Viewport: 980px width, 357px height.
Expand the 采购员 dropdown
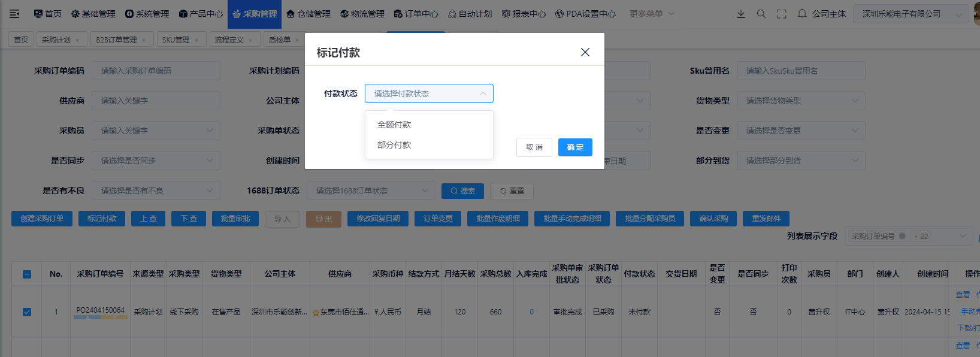click(x=156, y=131)
